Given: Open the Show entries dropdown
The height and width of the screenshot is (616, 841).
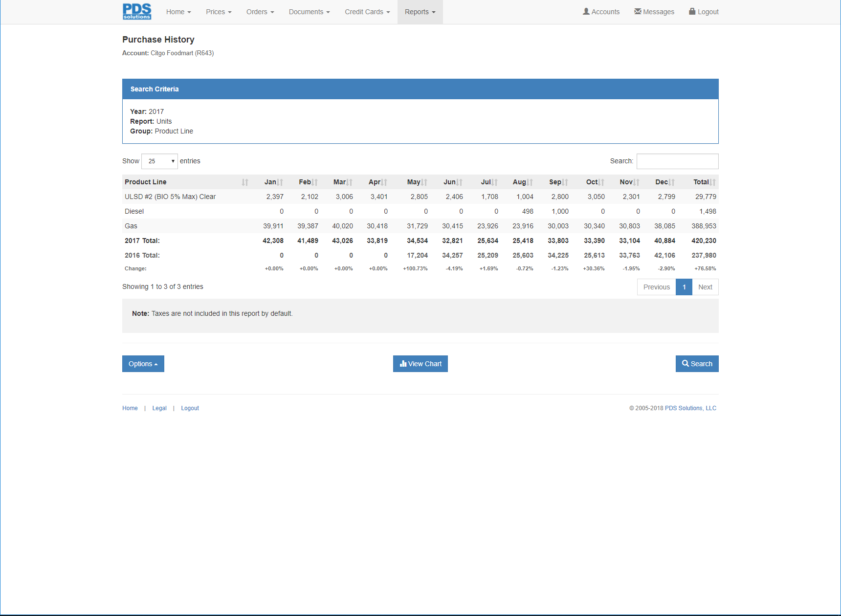Looking at the screenshot, I should (159, 161).
